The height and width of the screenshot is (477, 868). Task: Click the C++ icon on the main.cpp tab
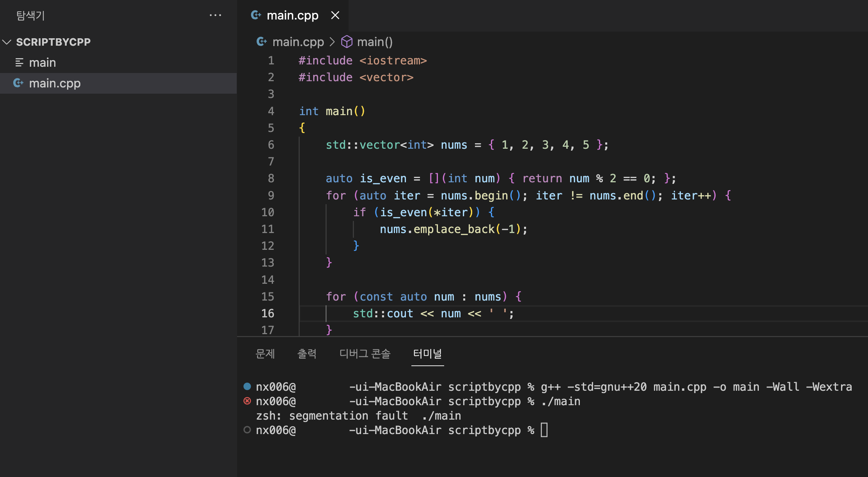[256, 15]
